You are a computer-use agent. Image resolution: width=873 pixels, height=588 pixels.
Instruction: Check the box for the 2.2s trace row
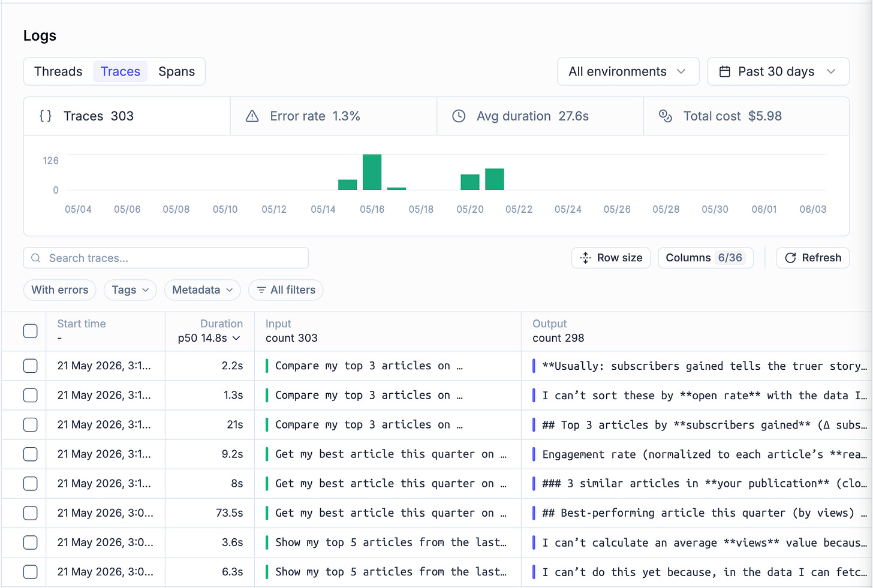point(31,366)
